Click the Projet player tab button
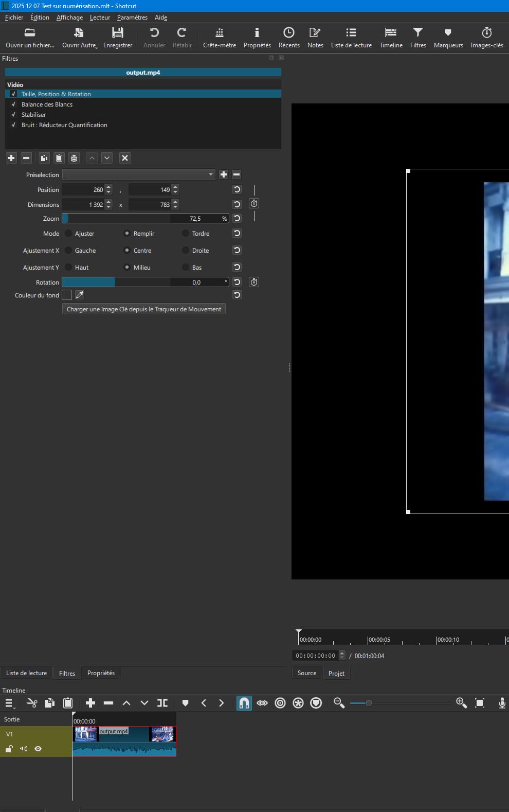 (336, 673)
